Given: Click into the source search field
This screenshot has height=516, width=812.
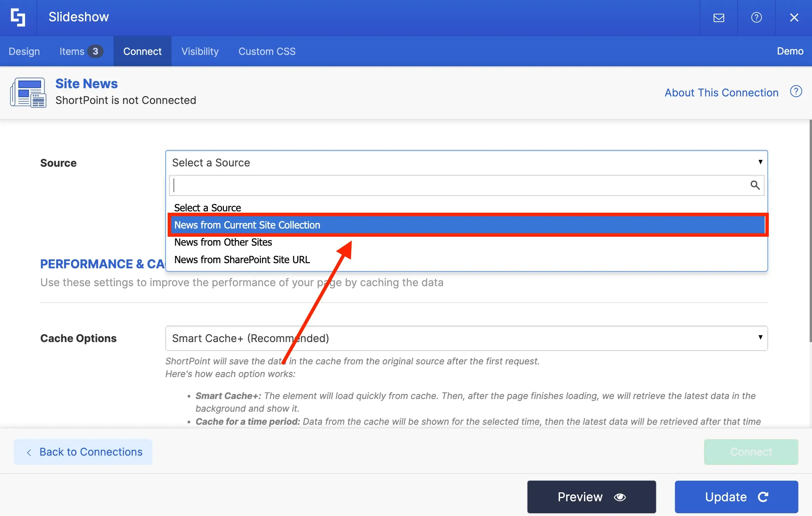Looking at the screenshot, I should coord(459,185).
